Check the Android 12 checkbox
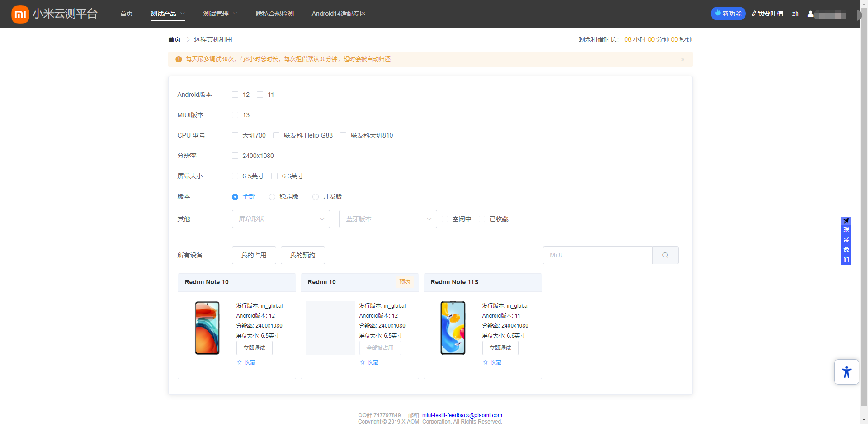This screenshot has height=424, width=868. click(235, 95)
